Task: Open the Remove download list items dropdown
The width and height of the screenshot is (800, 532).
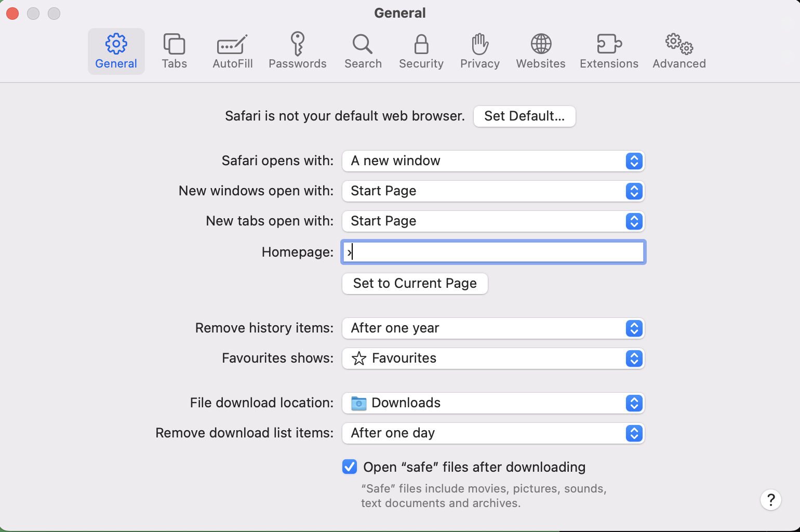Action: point(493,433)
